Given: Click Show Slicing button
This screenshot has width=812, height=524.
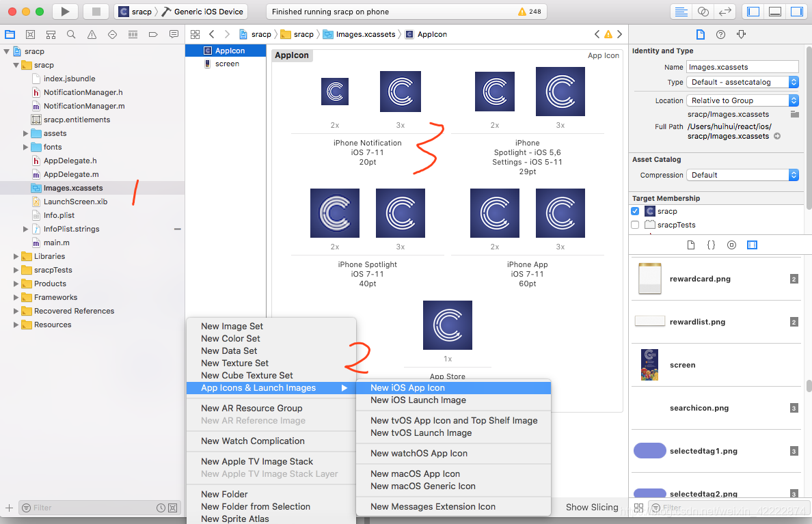Looking at the screenshot, I should (592, 508).
